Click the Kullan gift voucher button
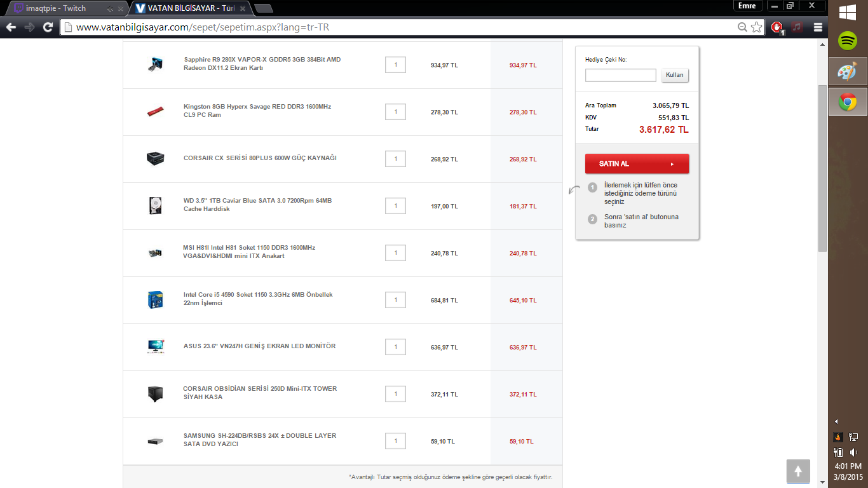868x488 pixels. [674, 75]
